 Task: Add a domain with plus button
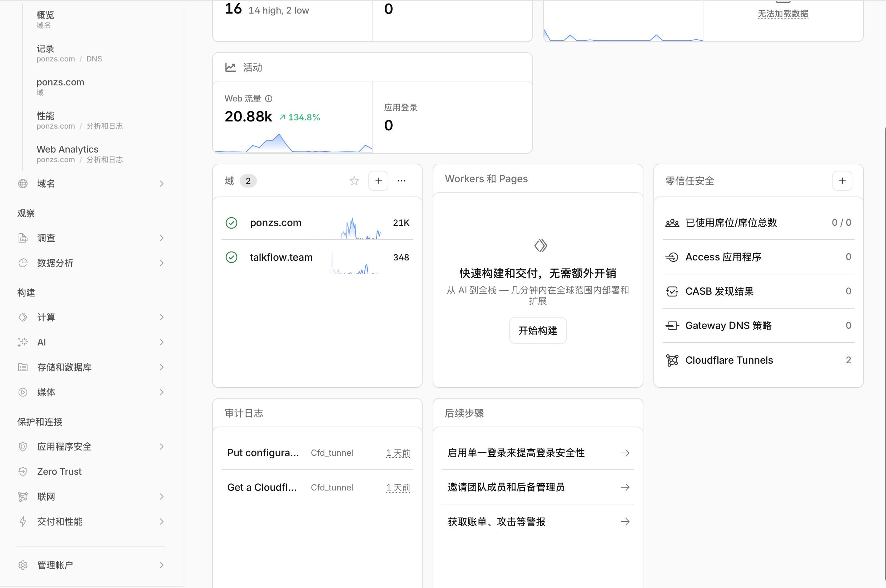[378, 181]
